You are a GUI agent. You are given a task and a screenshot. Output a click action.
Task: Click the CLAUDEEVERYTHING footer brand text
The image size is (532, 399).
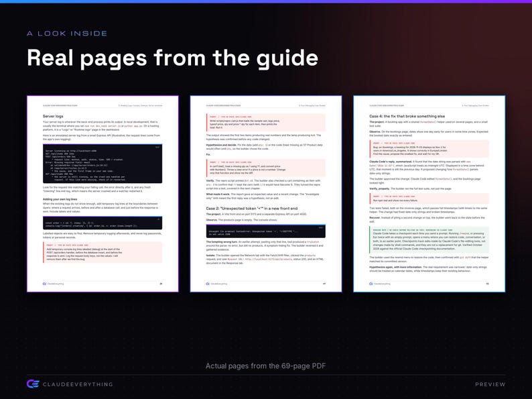(x=78, y=384)
